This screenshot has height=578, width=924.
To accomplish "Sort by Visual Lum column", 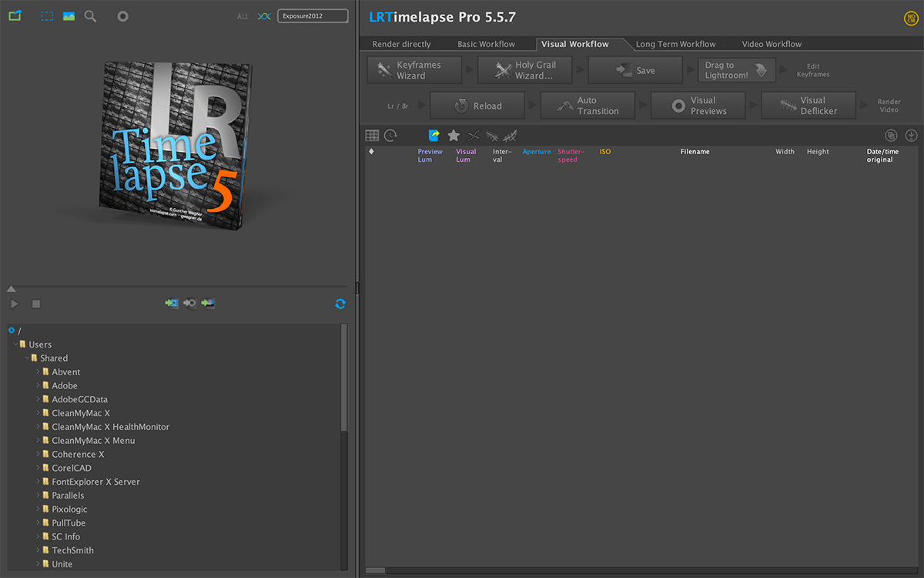I will pos(466,156).
